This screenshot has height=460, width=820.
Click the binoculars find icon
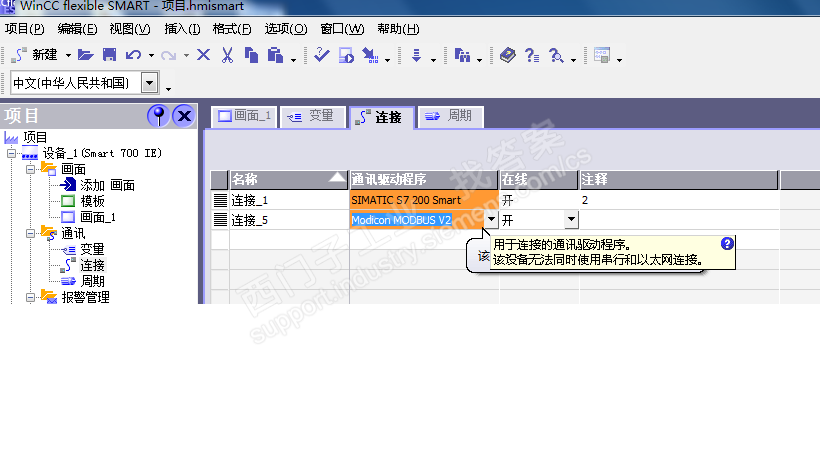pyautogui.click(x=462, y=55)
